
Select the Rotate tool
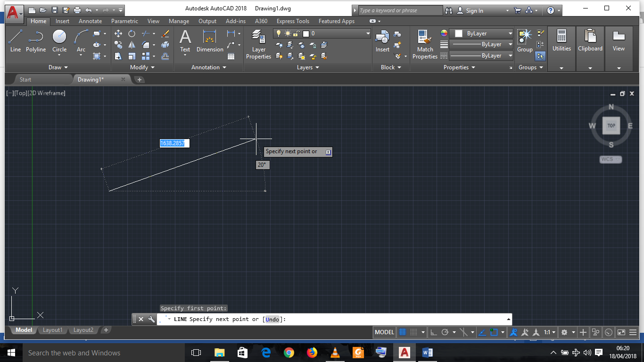click(132, 33)
